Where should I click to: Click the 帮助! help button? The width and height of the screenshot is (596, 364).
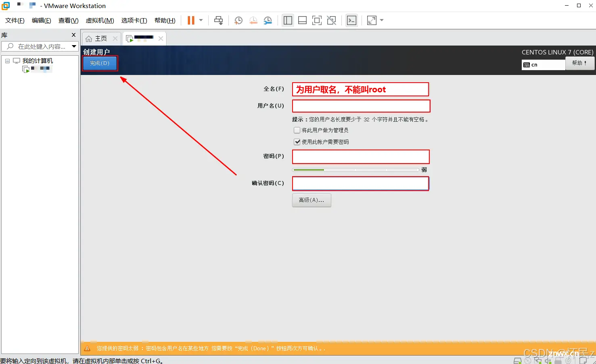579,63
